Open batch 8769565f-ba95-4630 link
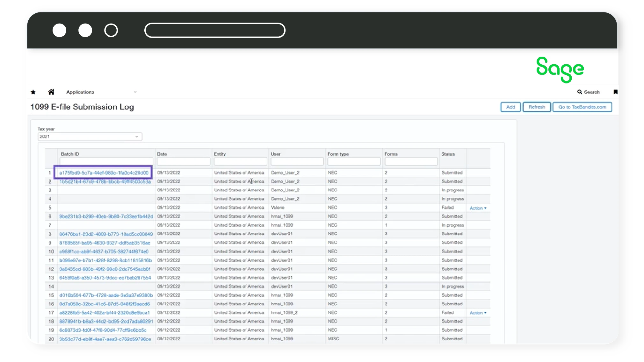644x362 pixels. [105, 243]
